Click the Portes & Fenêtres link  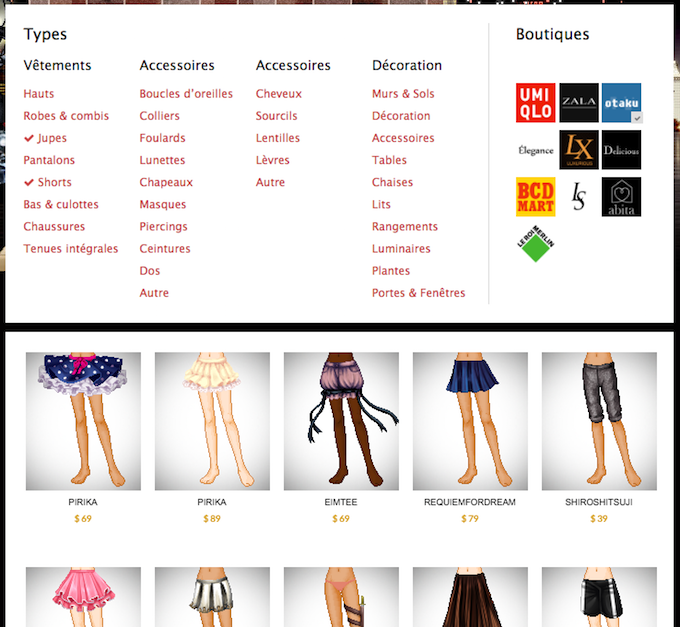[418, 293]
